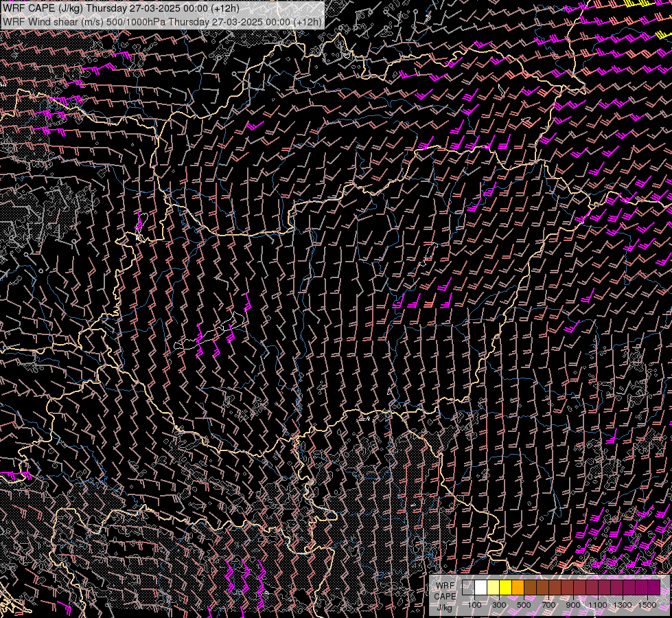Select the final purple swatch above 1500
This screenshot has width=672, height=618.
coord(653,588)
